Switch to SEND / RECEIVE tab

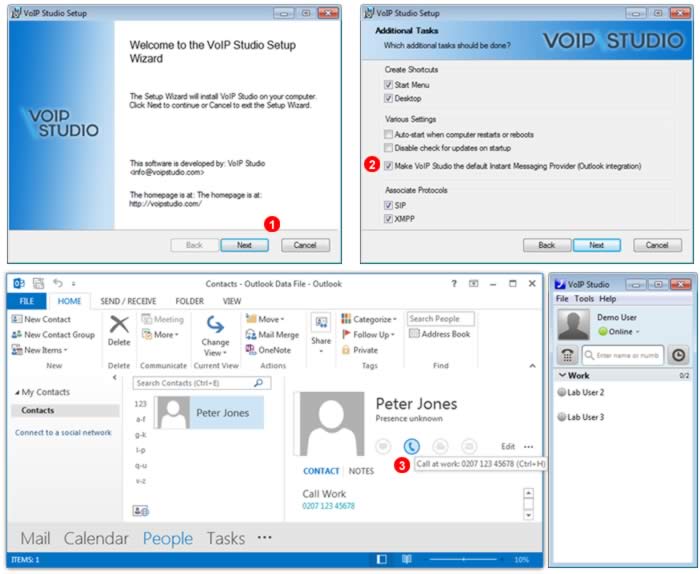pos(128,301)
